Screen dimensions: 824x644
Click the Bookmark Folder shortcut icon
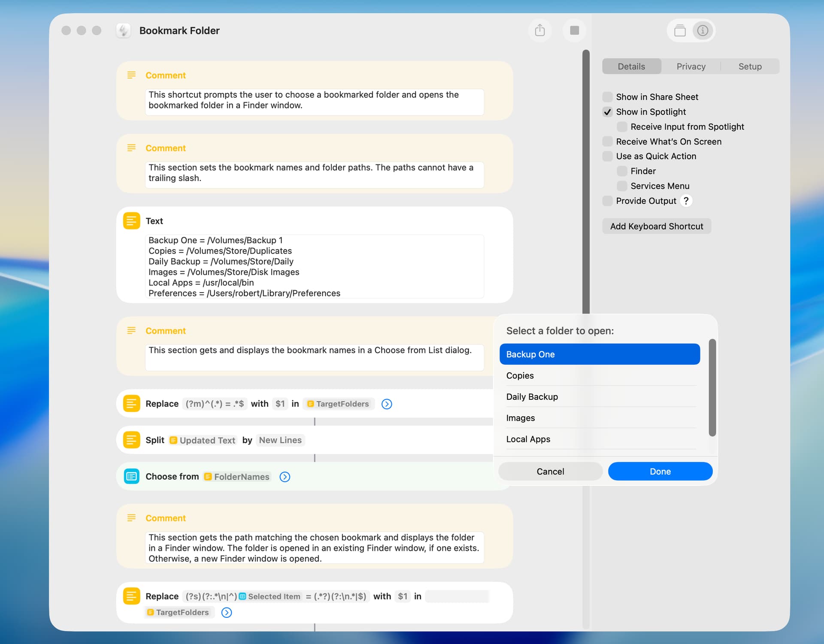[x=124, y=30]
